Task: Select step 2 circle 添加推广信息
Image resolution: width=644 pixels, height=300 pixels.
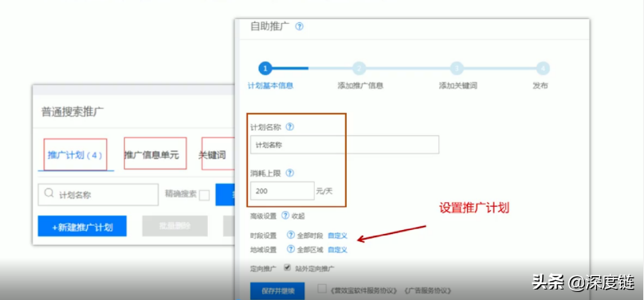Action: [359, 68]
